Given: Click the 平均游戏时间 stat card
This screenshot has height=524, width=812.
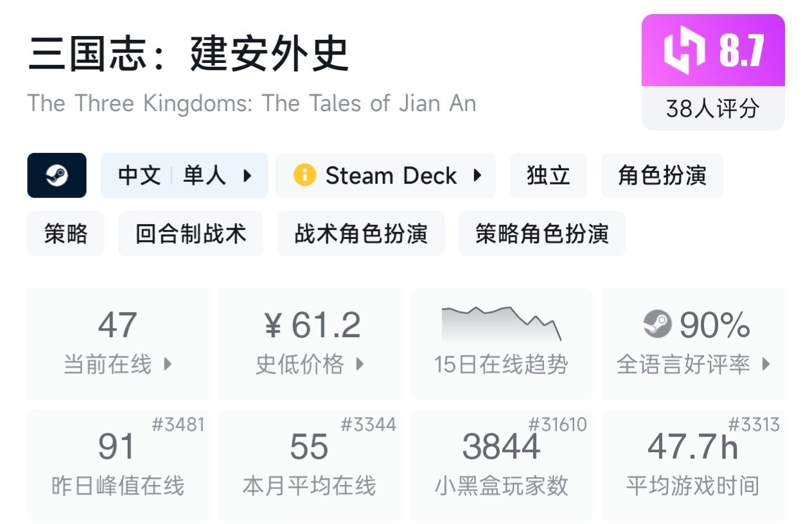Looking at the screenshot, I should click(x=693, y=465).
